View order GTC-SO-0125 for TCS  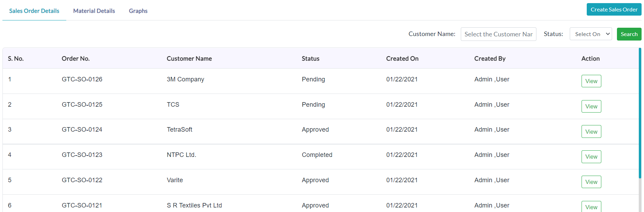pyautogui.click(x=591, y=106)
